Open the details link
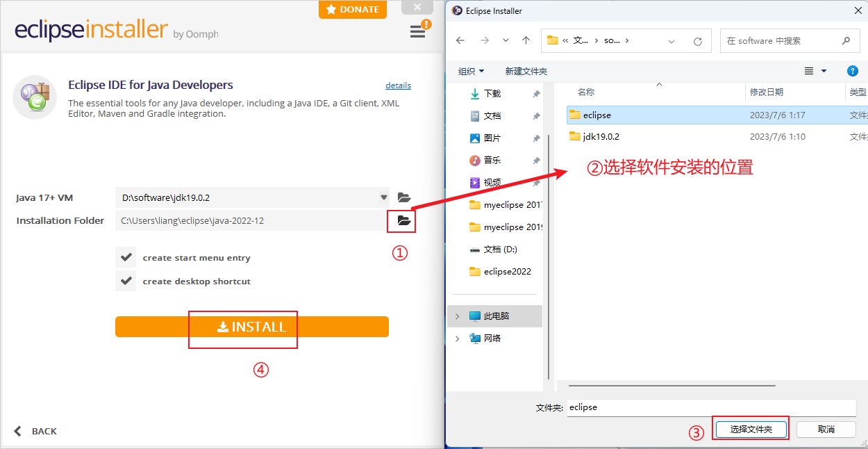Screen dimensions: 868x449 pos(398,85)
